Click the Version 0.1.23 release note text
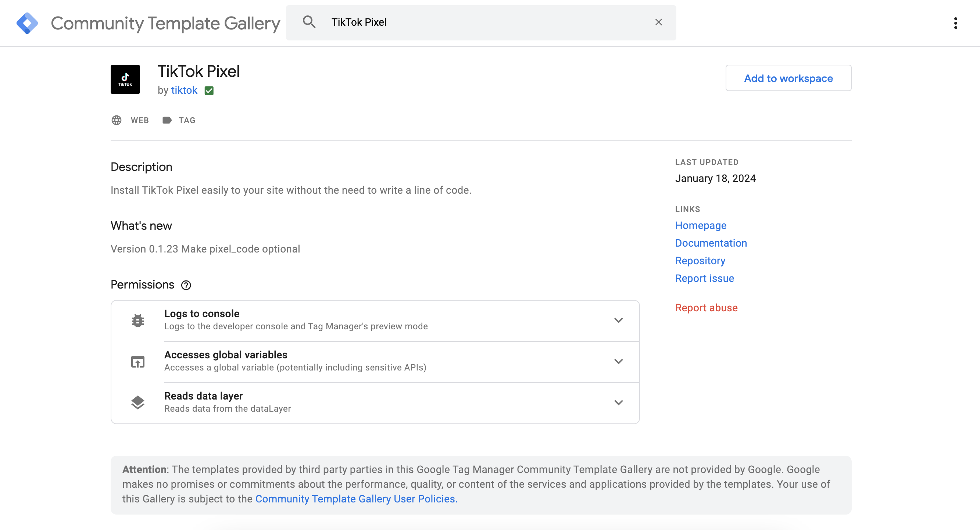Image resolution: width=980 pixels, height=530 pixels. point(205,249)
